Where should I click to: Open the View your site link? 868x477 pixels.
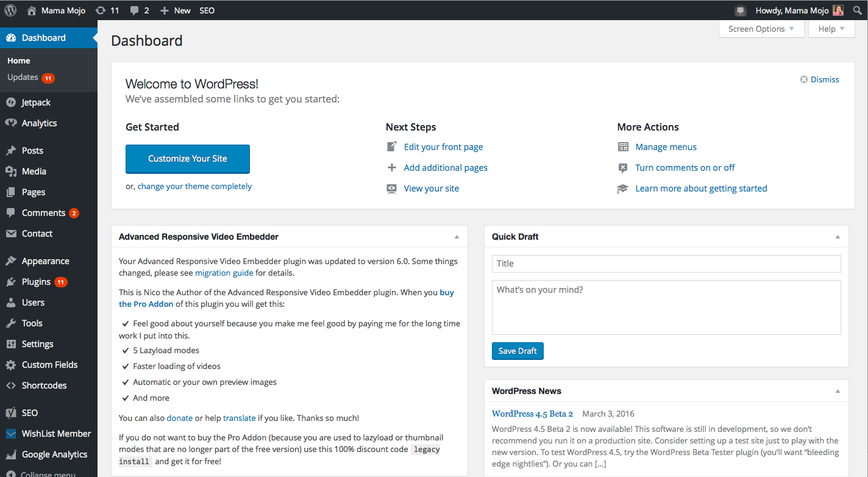pos(432,188)
